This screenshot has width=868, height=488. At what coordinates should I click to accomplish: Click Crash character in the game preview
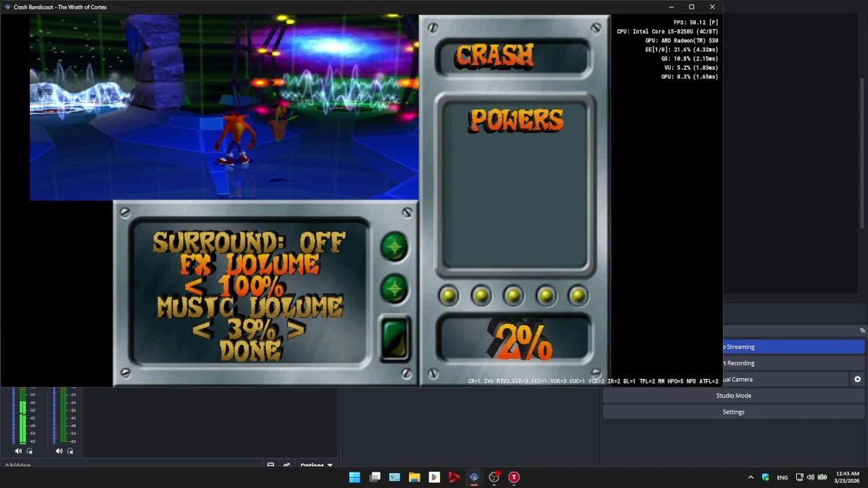pos(235,139)
